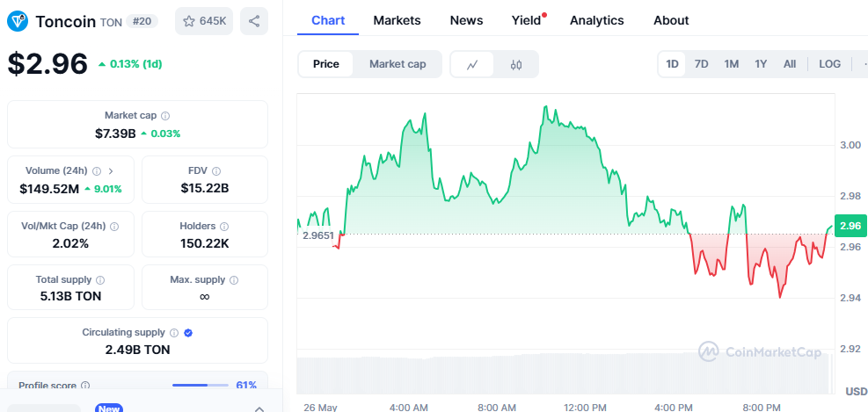Click the verified circulating supply badge
Viewport: 868px width, 412px height.
coord(188,333)
